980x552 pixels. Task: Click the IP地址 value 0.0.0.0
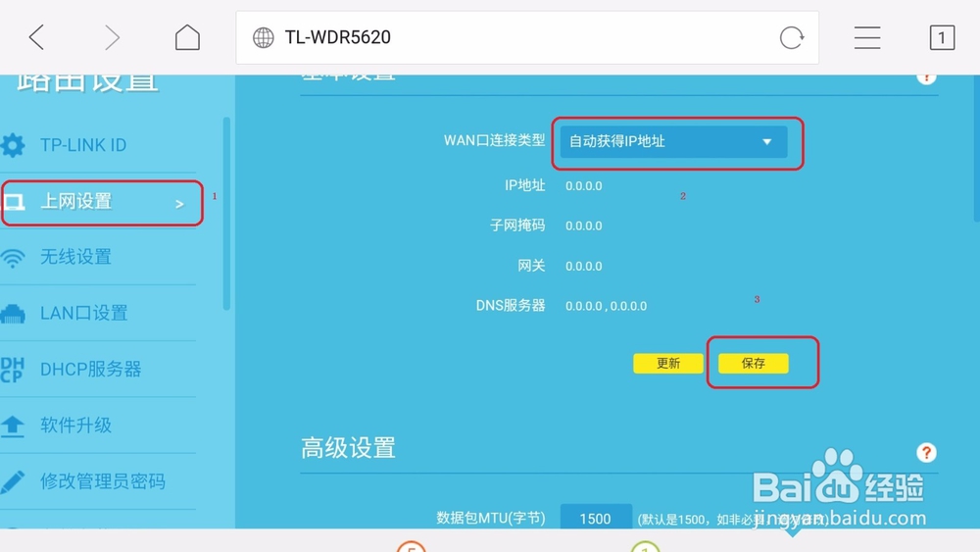coord(584,186)
